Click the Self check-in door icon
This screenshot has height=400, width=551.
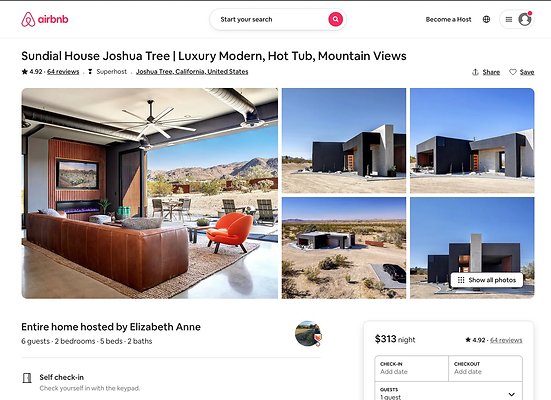click(x=27, y=378)
